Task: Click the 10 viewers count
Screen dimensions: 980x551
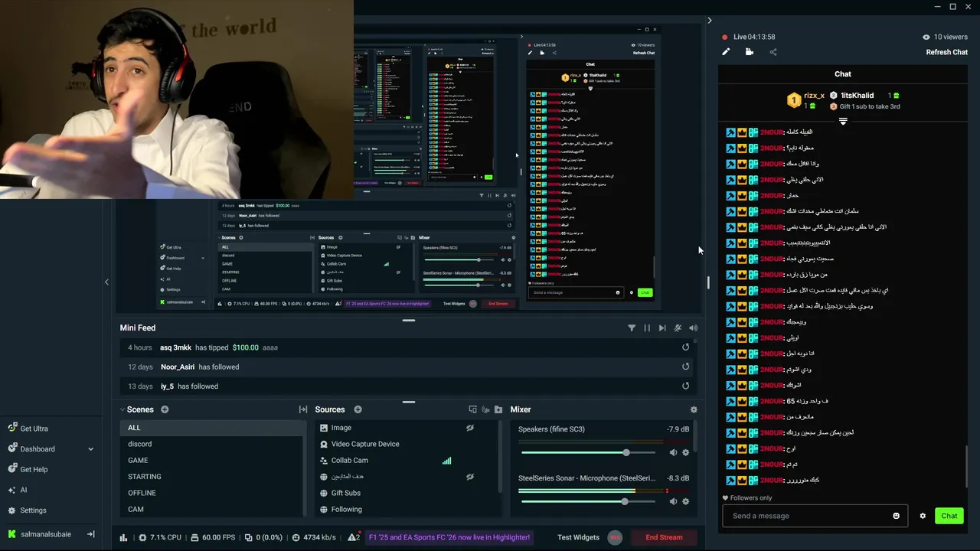Action: [945, 37]
